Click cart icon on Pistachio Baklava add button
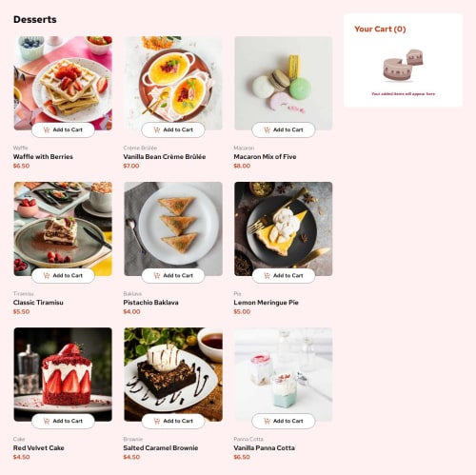Screen dimensions: 476x475 [x=157, y=275]
